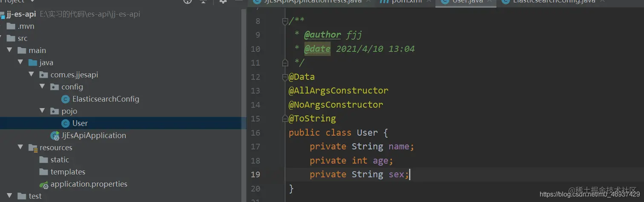Click the templates folder icon

[43, 172]
